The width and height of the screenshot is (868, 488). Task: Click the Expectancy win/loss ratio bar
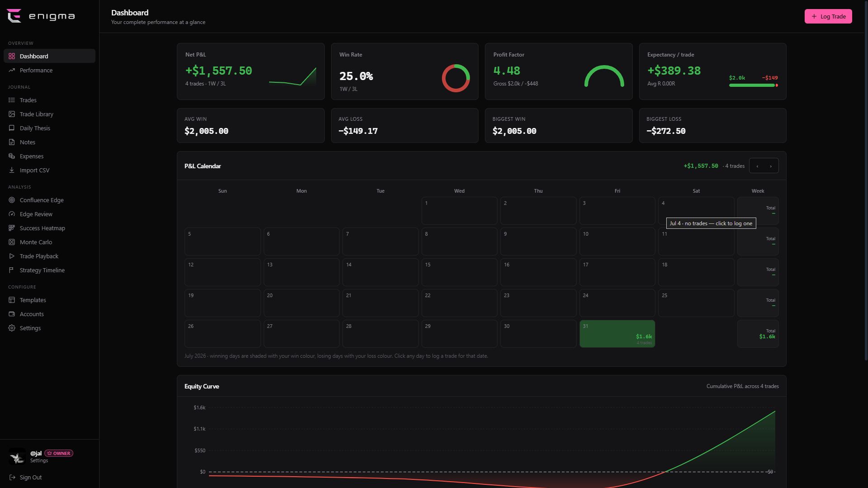click(754, 85)
